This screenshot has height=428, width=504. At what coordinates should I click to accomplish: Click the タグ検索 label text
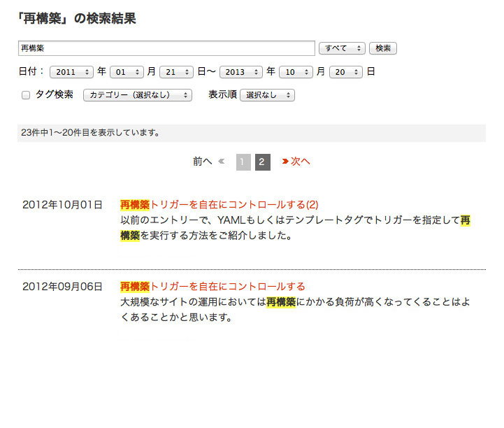pyautogui.click(x=54, y=95)
